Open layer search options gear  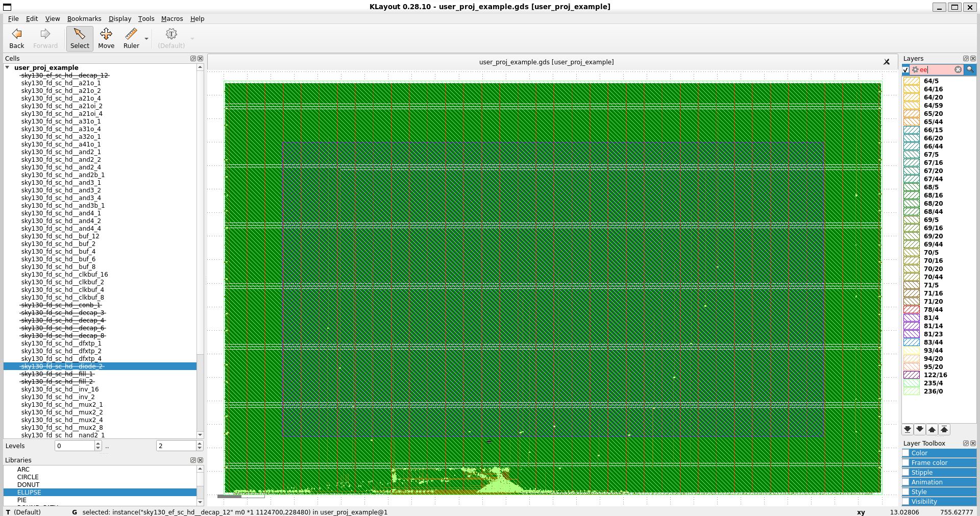click(x=915, y=70)
